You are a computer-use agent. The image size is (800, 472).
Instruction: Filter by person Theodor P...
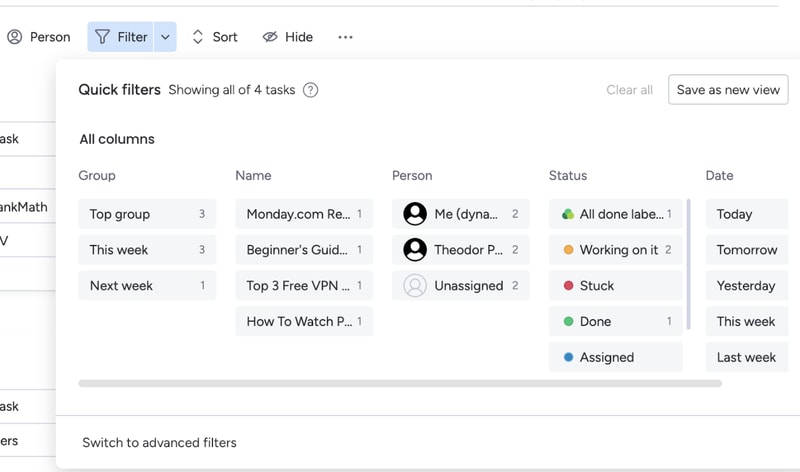pyautogui.click(x=461, y=250)
